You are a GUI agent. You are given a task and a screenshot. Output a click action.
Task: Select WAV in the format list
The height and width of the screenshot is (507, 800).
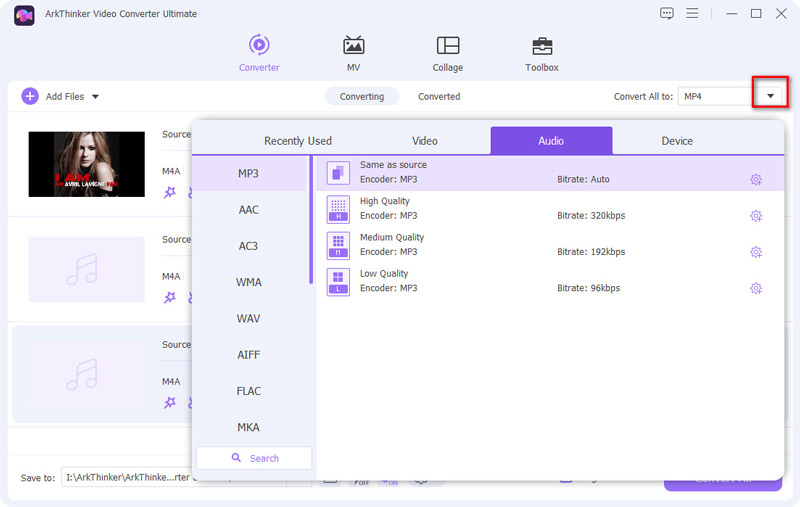(x=248, y=318)
